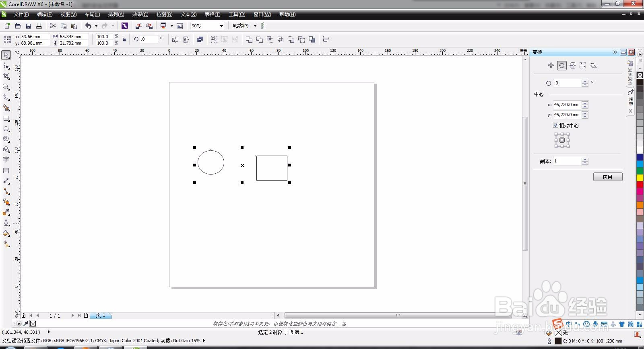Select the Zoom magnifier tool
Screen dimensions: 644x349
[6, 86]
